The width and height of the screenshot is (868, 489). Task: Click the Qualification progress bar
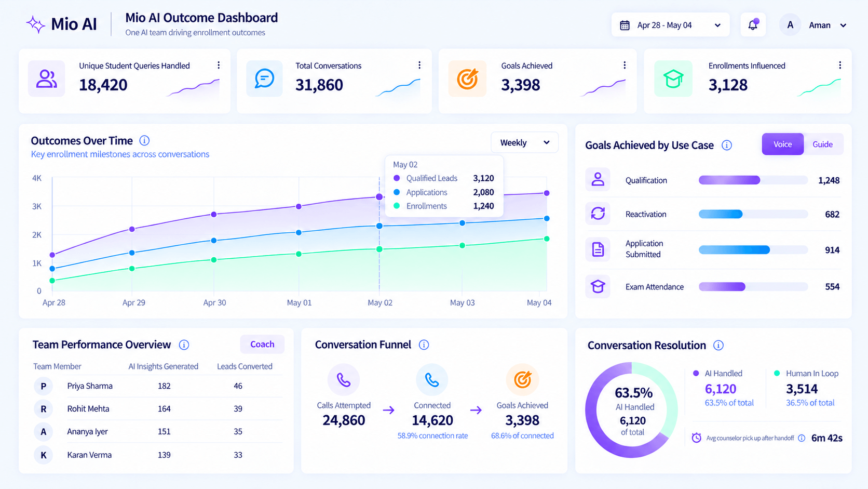[x=753, y=180]
